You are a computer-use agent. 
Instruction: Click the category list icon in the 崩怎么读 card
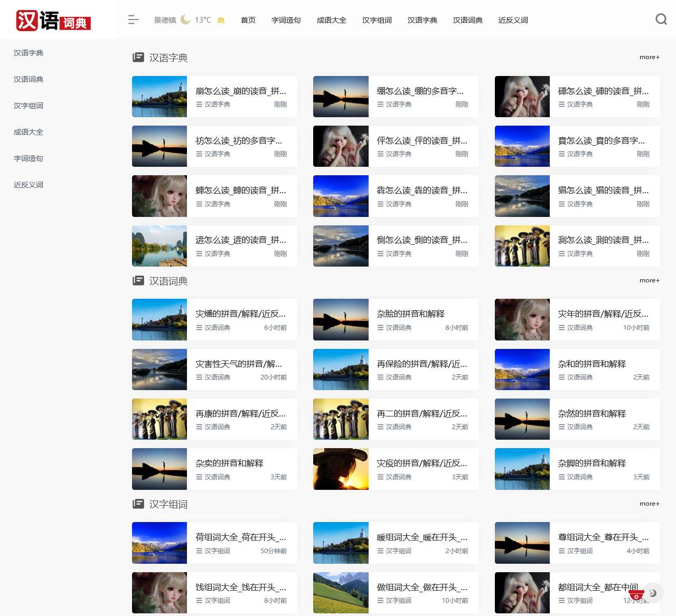(x=199, y=105)
